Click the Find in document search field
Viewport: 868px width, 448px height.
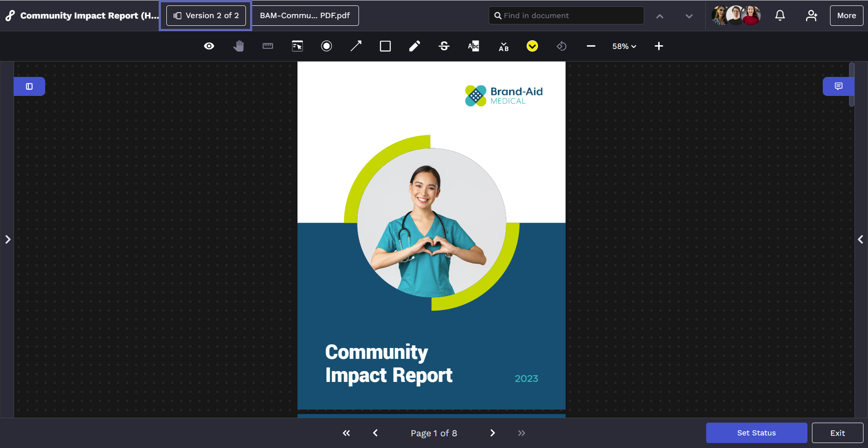[566, 15]
